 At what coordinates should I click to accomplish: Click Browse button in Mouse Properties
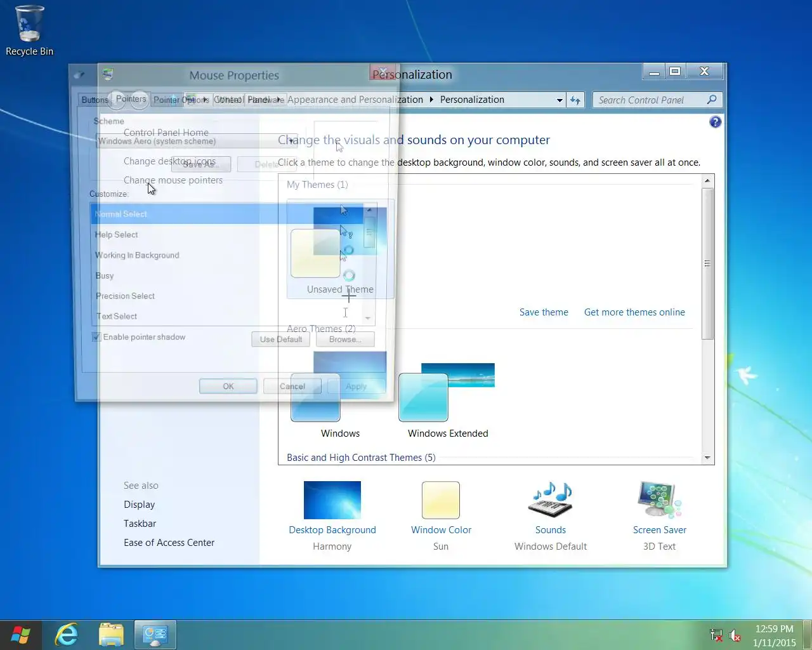(345, 340)
